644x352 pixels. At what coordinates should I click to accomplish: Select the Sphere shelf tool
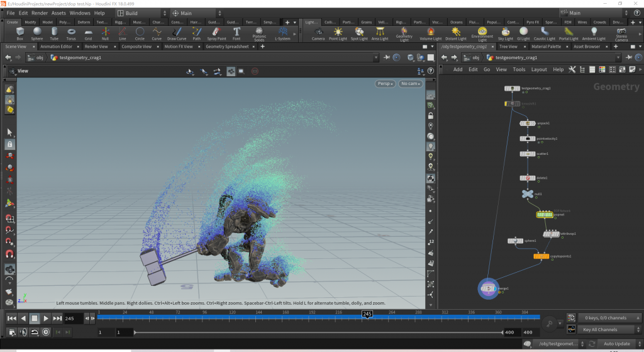point(37,34)
